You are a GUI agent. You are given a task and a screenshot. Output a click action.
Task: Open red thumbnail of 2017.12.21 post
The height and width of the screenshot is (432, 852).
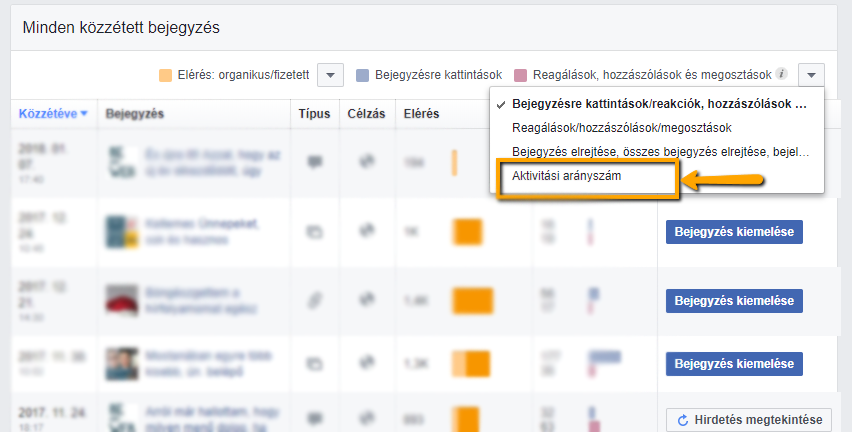pos(122,300)
